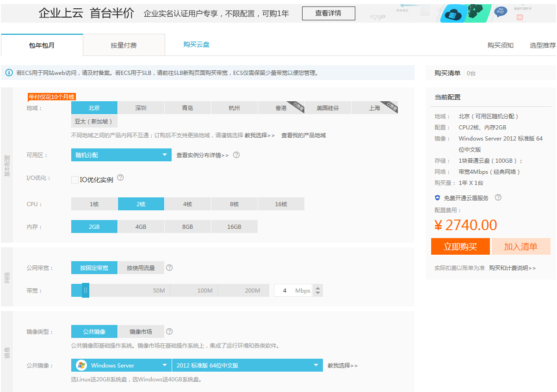Select 美国硅谷 region
The height and width of the screenshot is (392, 557).
click(328, 108)
